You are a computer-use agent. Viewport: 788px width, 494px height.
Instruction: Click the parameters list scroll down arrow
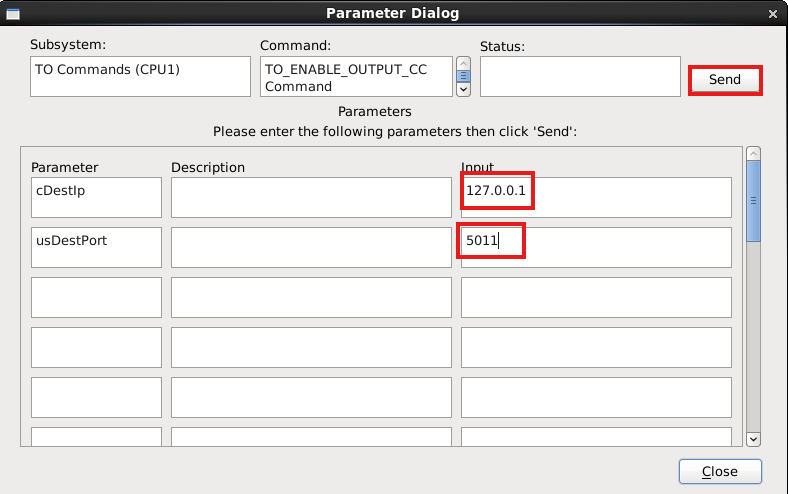coord(753,438)
